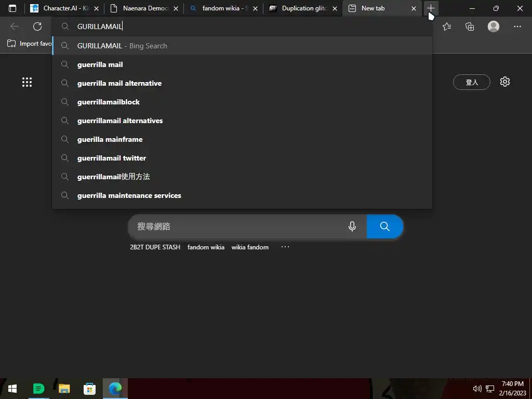The width and height of the screenshot is (532, 399).
Task: Click the network tray icon
Action: click(489, 389)
